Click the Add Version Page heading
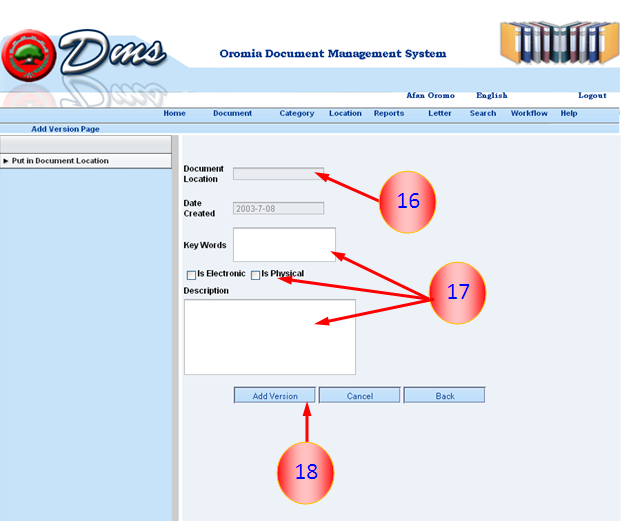621x523 pixels. click(x=65, y=129)
